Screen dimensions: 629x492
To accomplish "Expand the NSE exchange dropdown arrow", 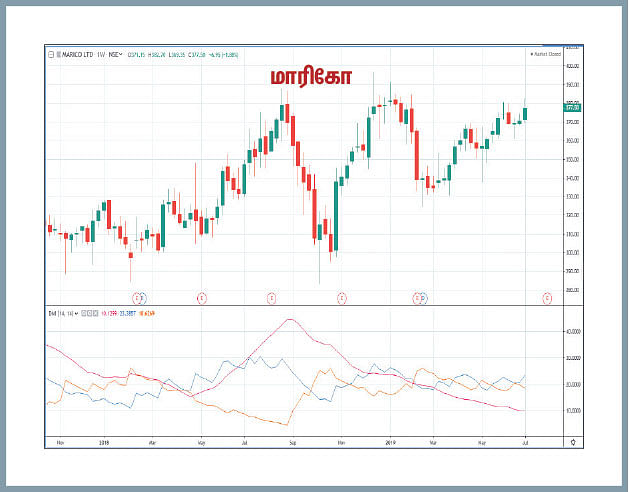I will point(121,54).
